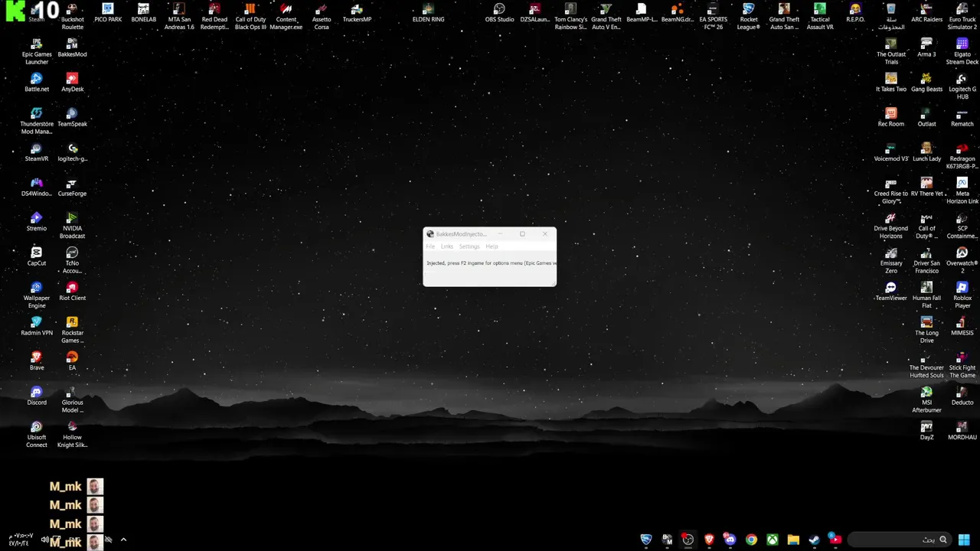
Task: Open Brave browser from the taskbar
Action: pos(709,540)
